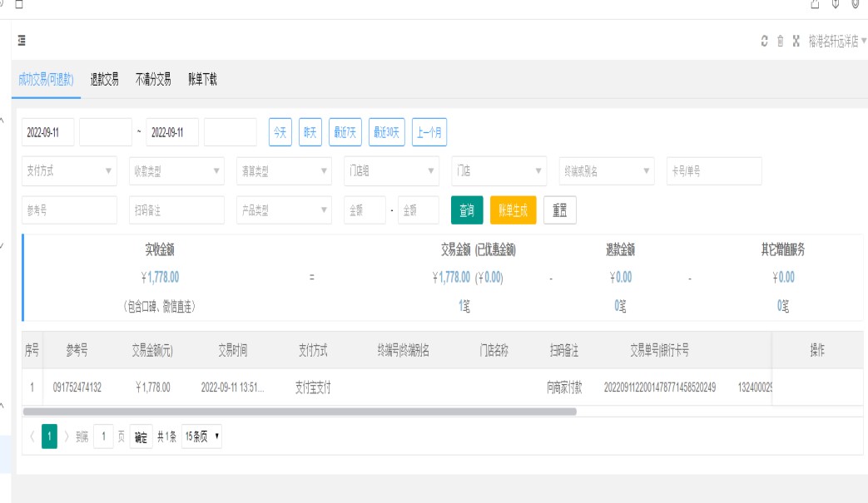Open the 榕港名轩远洋店 store menu

click(x=836, y=42)
